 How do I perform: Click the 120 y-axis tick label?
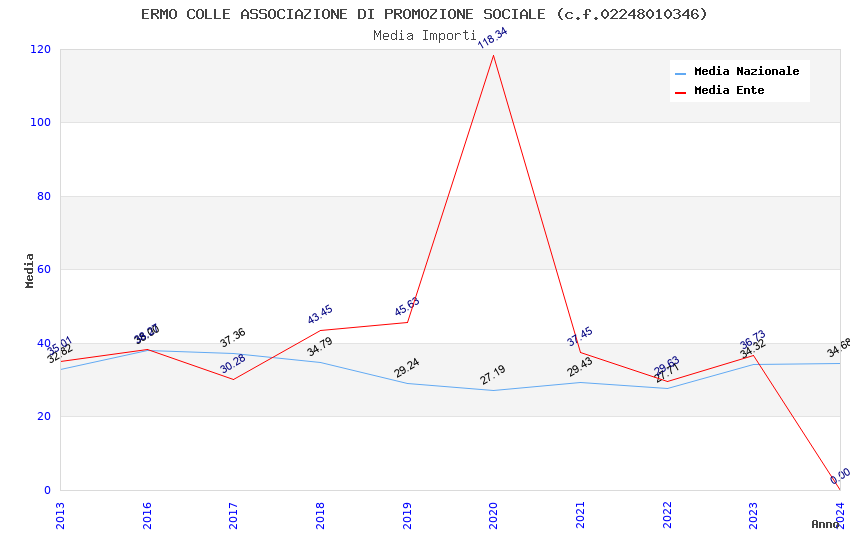pyautogui.click(x=40, y=49)
